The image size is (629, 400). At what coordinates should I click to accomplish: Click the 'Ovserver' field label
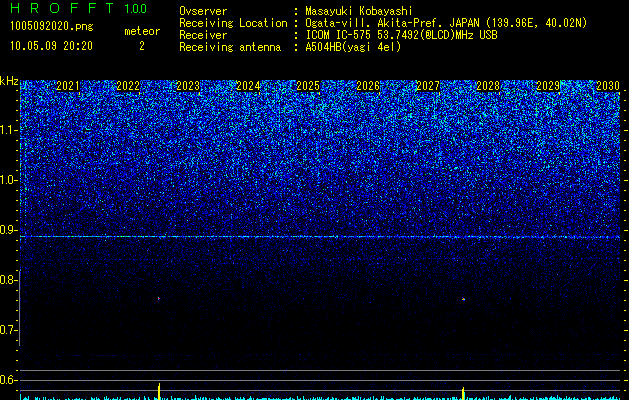click(203, 11)
